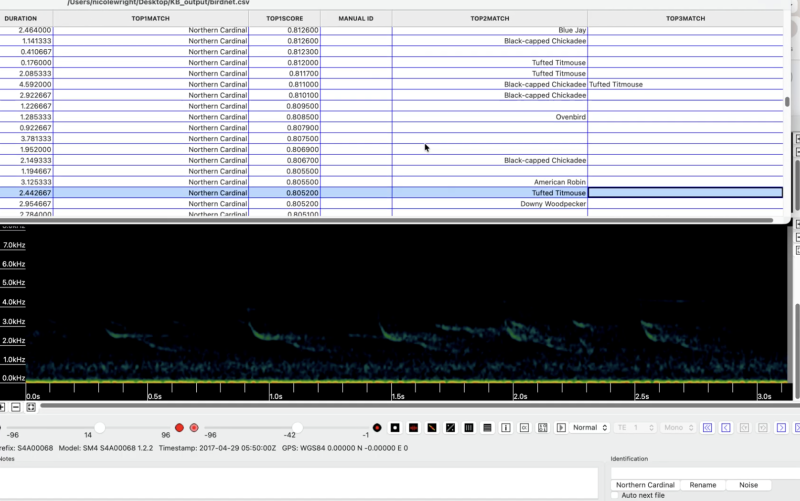Click the 1.5s marker on the time axis
The width and height of the screenshot is (800, 501).
click(398, 396)
